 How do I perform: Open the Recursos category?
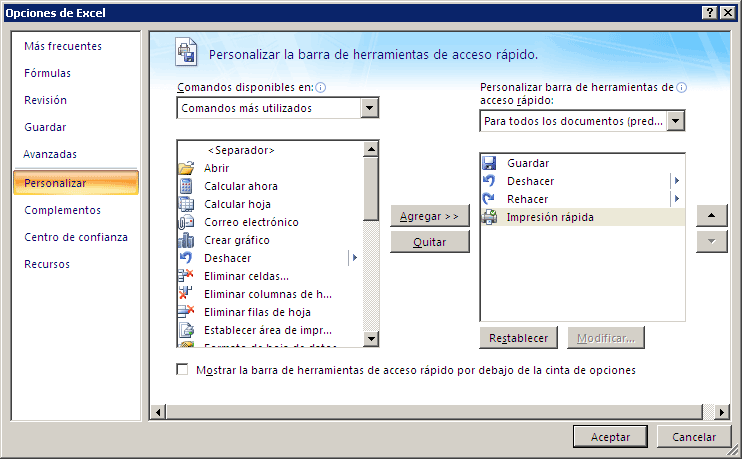[x=47, y=264]
